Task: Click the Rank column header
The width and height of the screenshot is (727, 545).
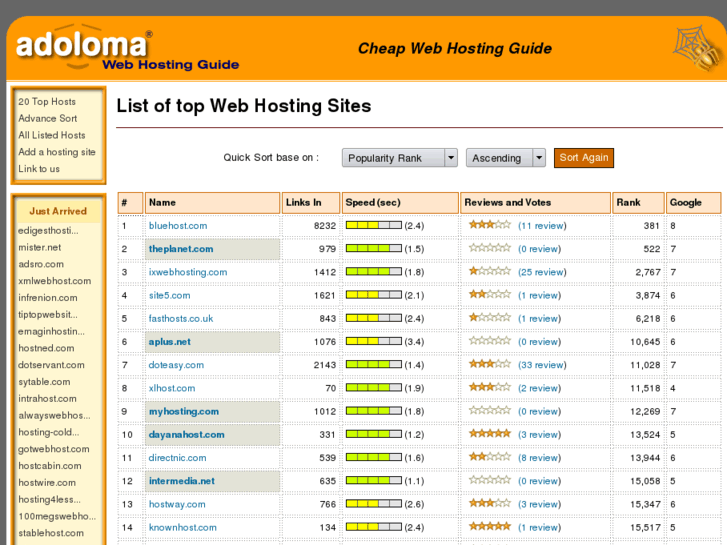Action: (638, 203)
